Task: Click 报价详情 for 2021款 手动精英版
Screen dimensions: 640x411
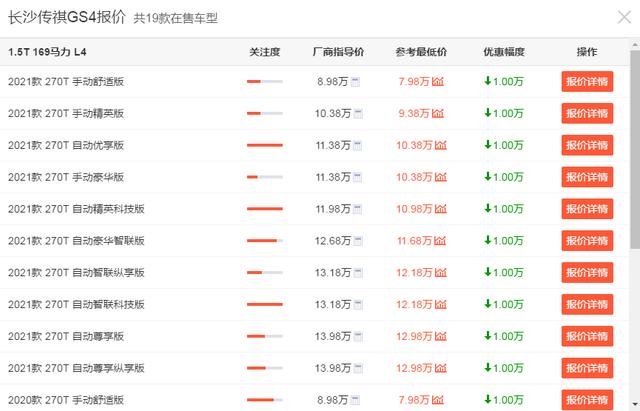Action: click(x=587, y=113)
